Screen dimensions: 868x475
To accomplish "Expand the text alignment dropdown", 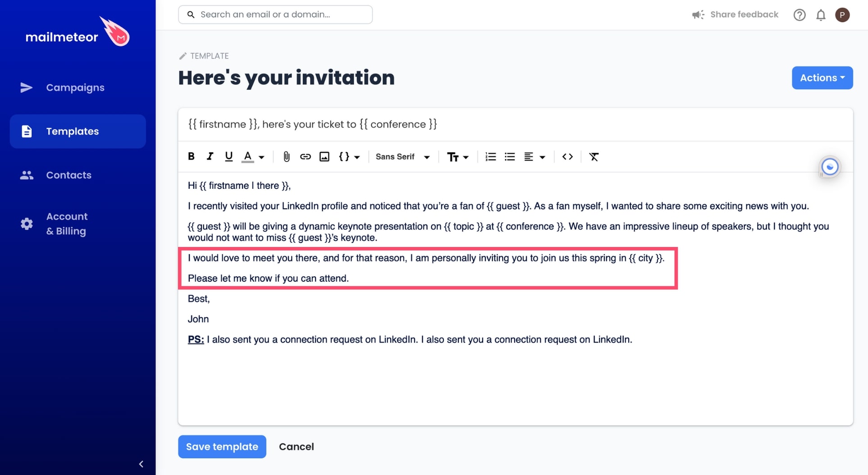I will [x=535, y=156].
